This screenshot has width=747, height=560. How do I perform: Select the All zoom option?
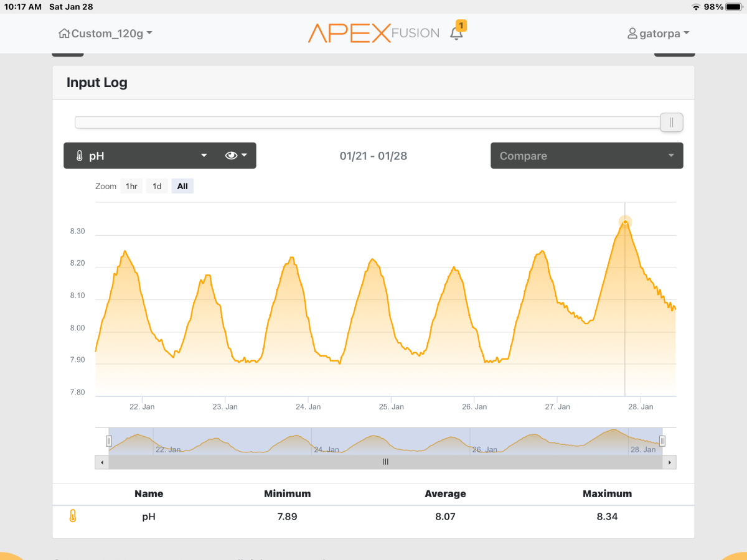point(182,186)
